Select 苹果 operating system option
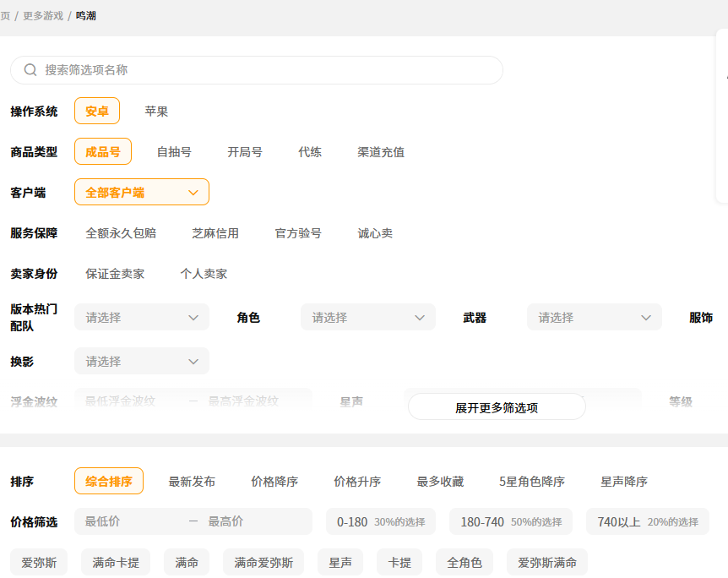Viewport: 728px width, 578px height. tap(156, 111)
